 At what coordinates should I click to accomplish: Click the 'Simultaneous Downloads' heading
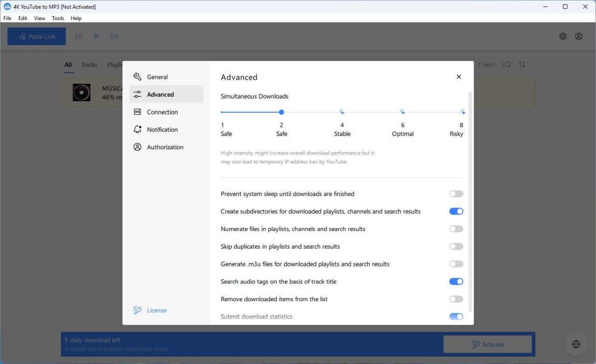(255, 96)
